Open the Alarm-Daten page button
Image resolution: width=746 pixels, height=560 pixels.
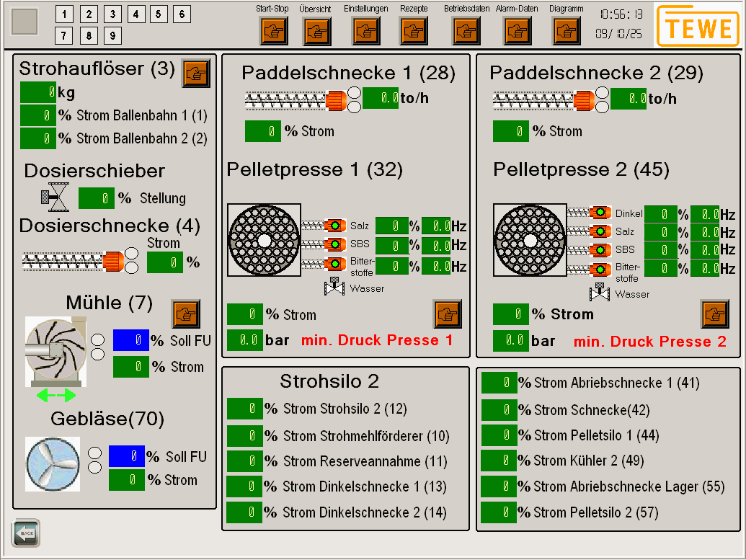point(517,31)
